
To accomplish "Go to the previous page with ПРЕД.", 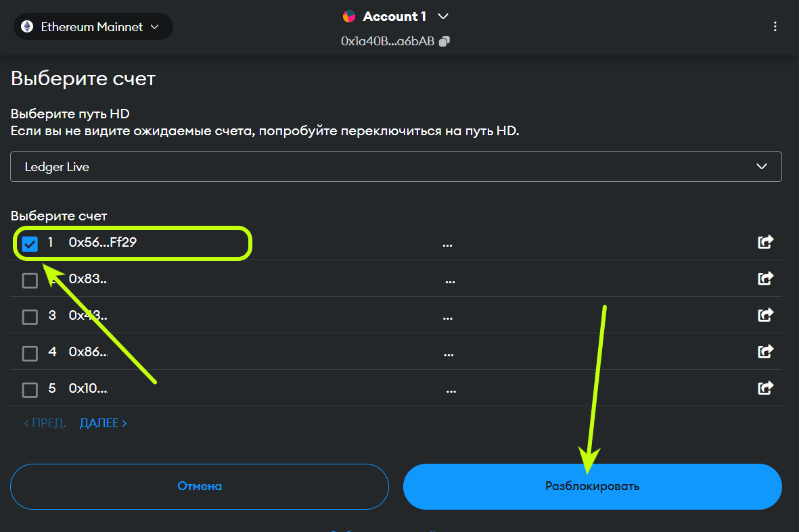I will pyautogui.click(x=45, y=423).
